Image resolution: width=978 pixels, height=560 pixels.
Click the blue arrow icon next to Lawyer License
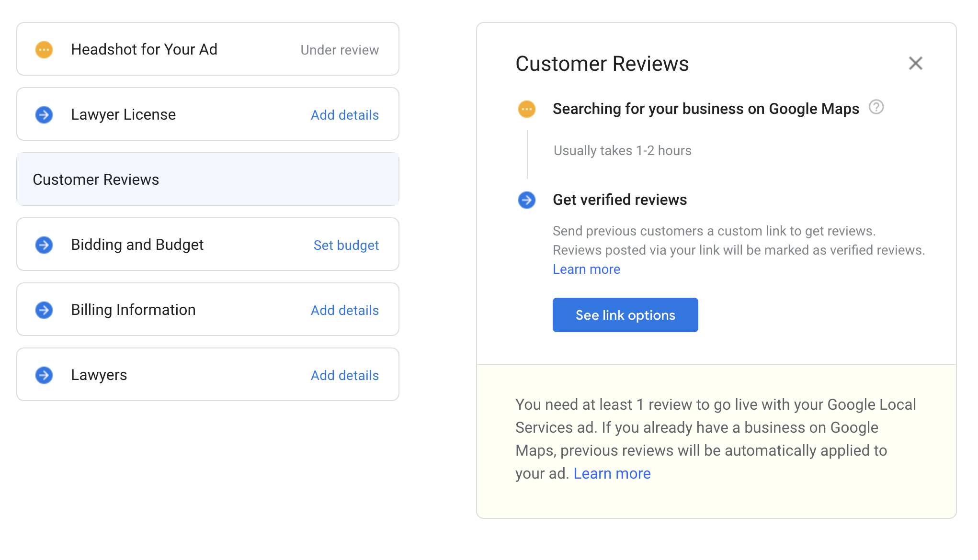point(44,114)
